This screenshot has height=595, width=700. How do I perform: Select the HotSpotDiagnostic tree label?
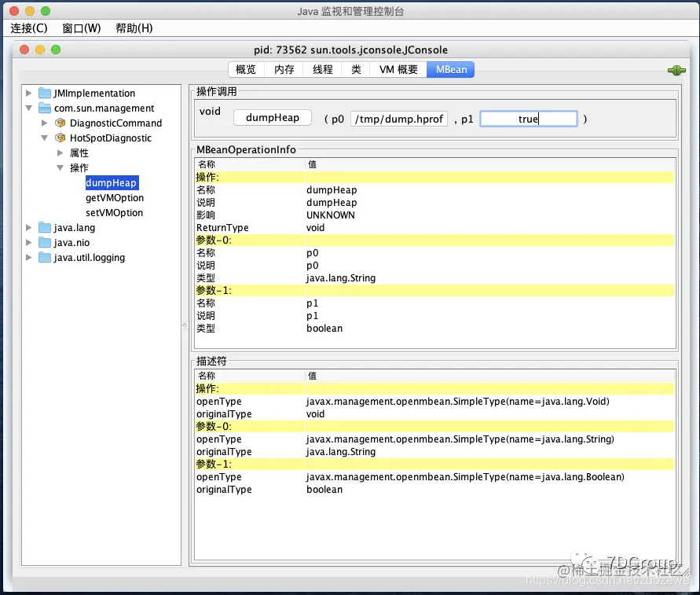tap(111, 138)
